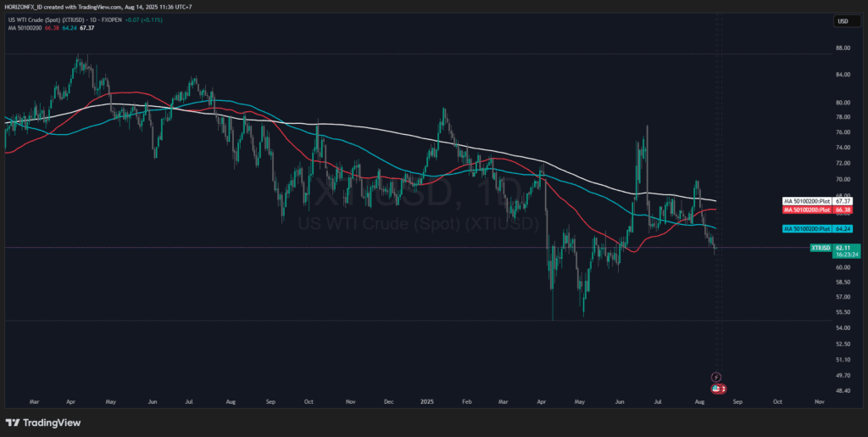Click the 88.00 price scale label
Image resolution: width=868 pixels, height=437 pixels.
843,48
